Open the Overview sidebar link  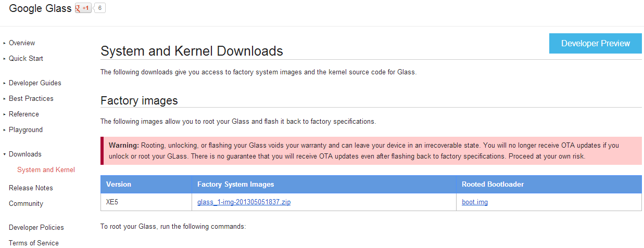pyautogui.click(x=22, y=43)
